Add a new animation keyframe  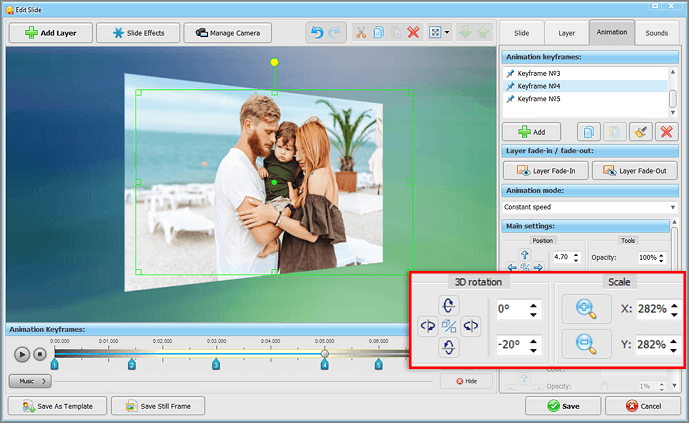click(531, 132)
